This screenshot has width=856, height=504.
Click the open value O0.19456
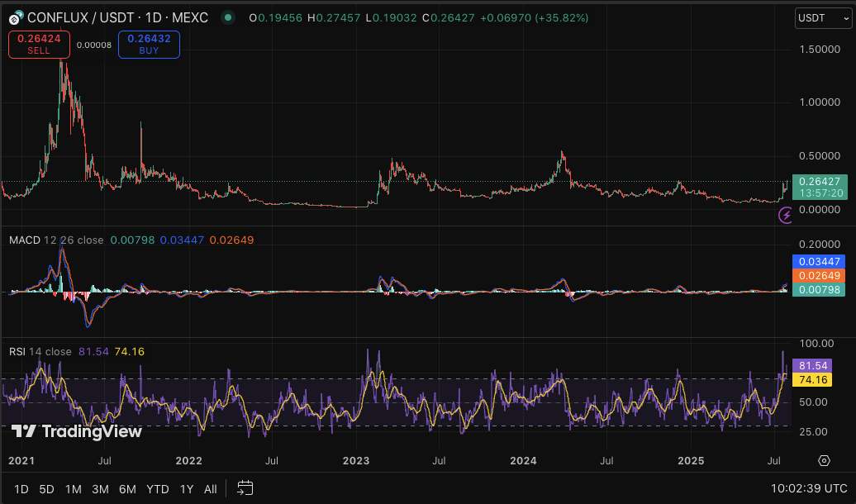(x=275, y=18)
